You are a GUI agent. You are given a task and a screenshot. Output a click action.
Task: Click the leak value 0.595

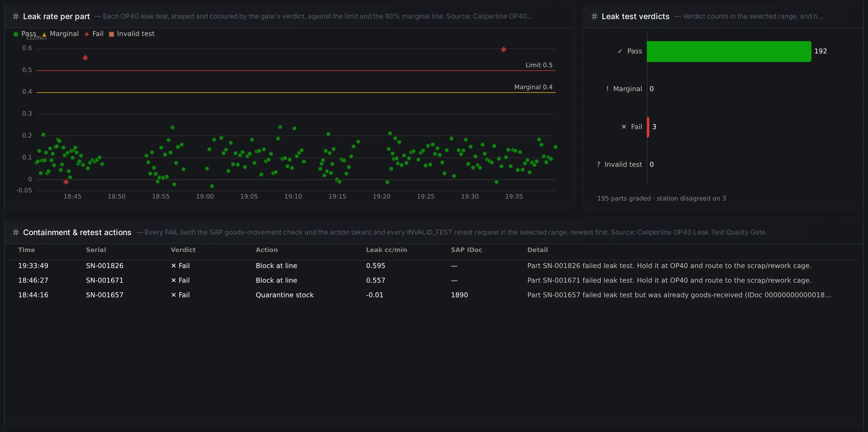coord(376,266)
